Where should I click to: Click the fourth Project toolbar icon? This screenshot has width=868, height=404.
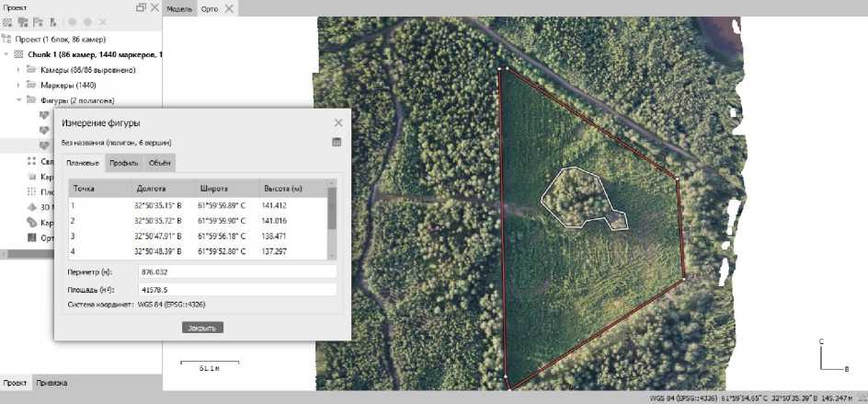point(52,23)
